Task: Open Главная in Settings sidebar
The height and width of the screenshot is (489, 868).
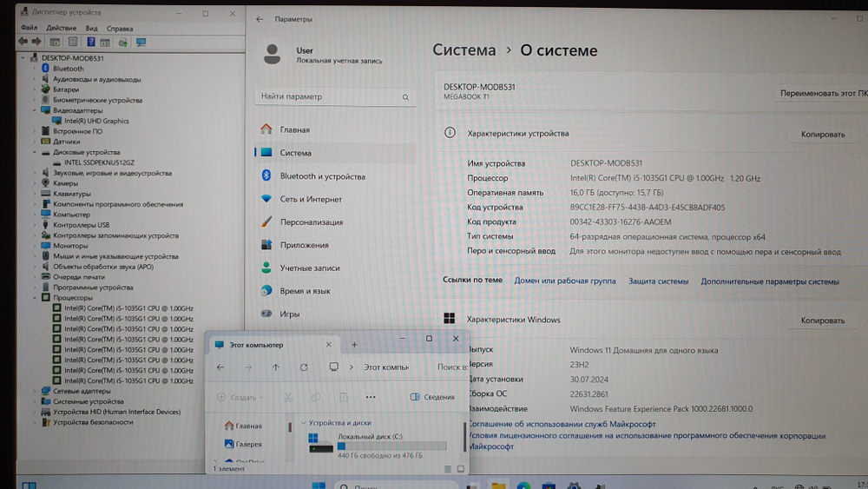Action: [x=335, y=129]
